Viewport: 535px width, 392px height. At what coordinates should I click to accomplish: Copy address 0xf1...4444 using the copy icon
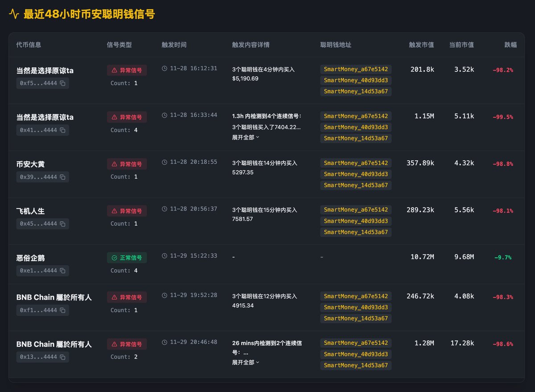[x=63, y=310]
